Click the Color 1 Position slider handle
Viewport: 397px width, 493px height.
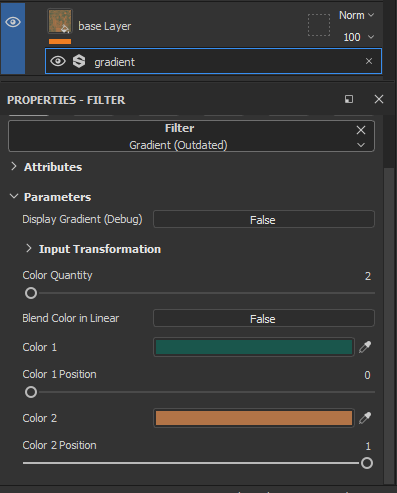(x=31, y=392)
